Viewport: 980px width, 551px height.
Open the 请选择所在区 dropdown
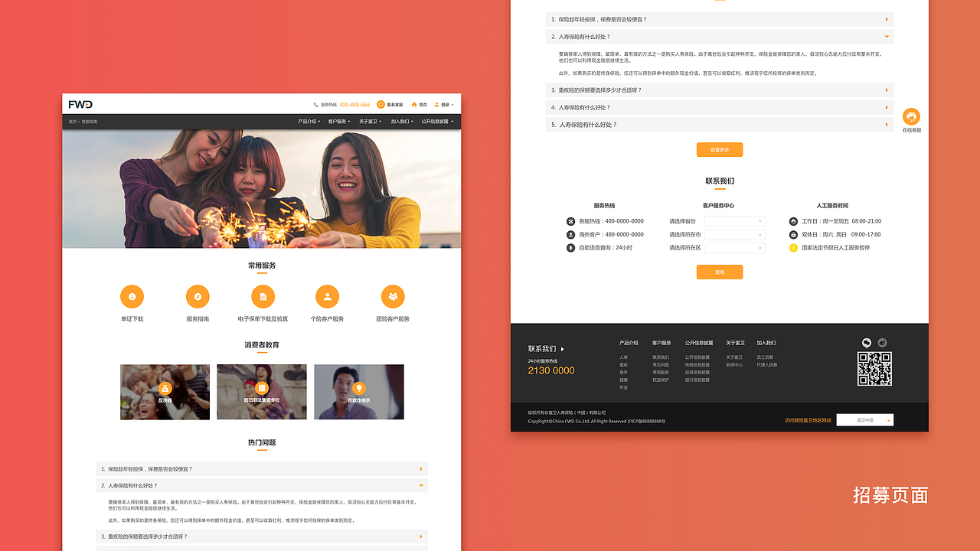coord(735,248)
